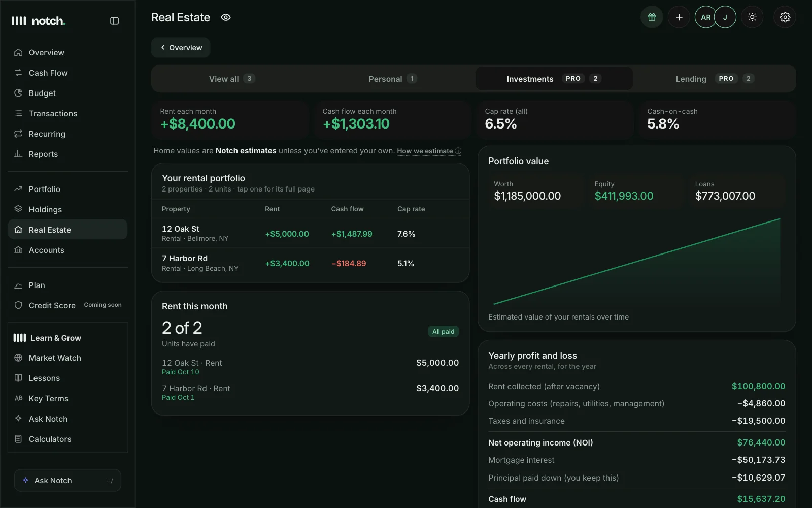Click the Credit Score shield icon

pos(18,305)
